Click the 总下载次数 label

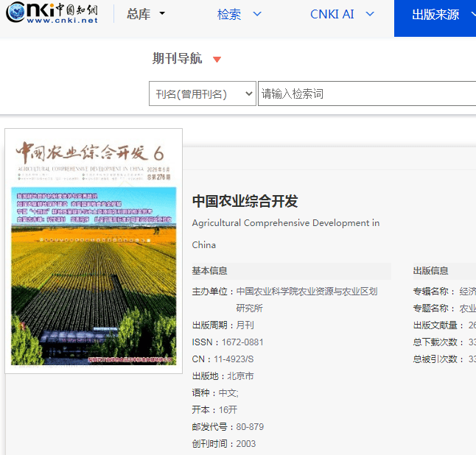pyautogui.click(x=438, y=342)
